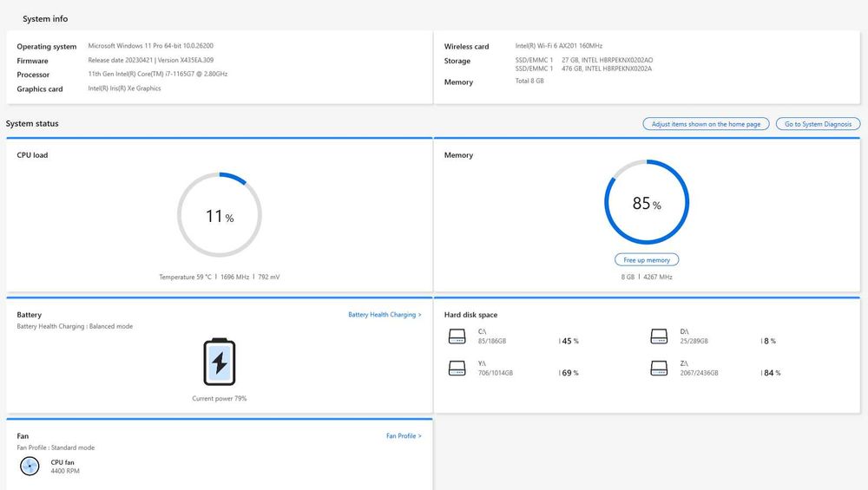
Task: Click the System info heading
Action: click(45, 19)
